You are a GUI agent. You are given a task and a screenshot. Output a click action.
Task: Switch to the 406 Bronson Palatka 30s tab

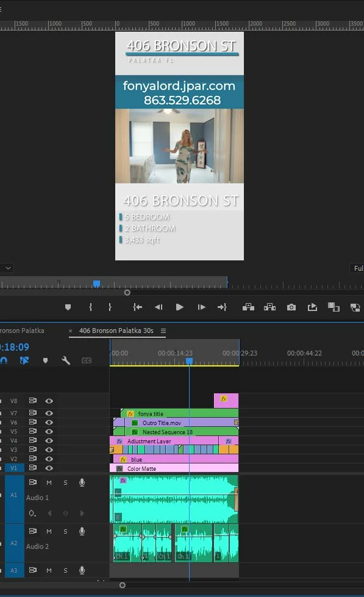click(116, 331)
